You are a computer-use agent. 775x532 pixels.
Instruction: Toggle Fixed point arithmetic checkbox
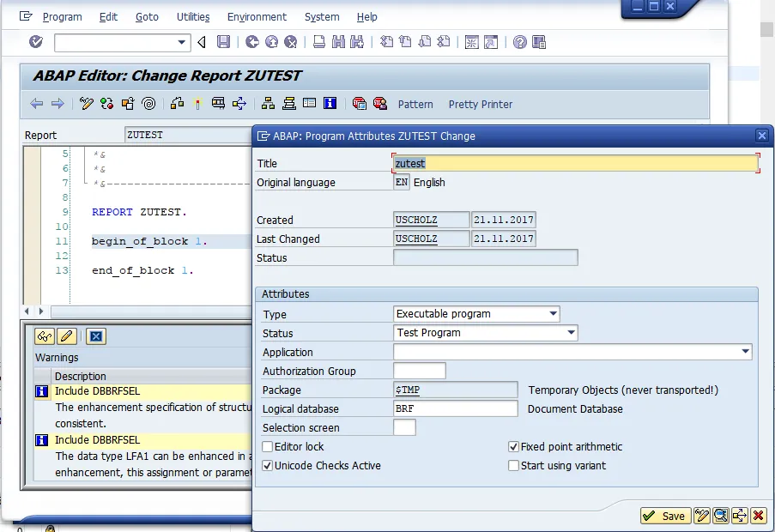513,446
